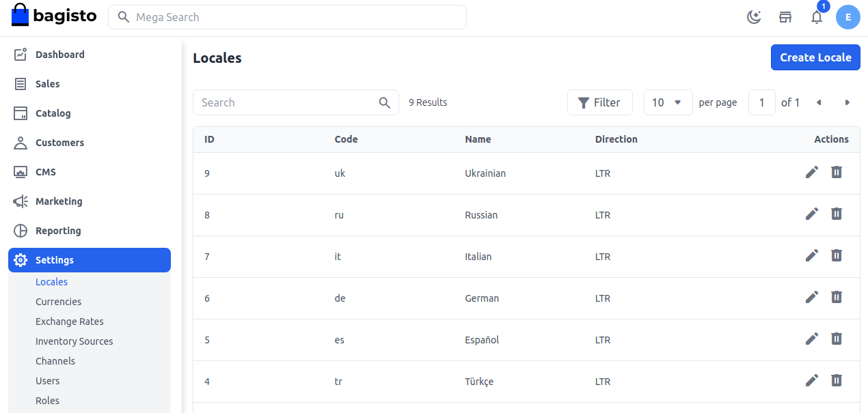Image resolution: width=868 pixels, height=413 pixels.
Task: Open the Exchange Rates link
Action: [69, 322]
